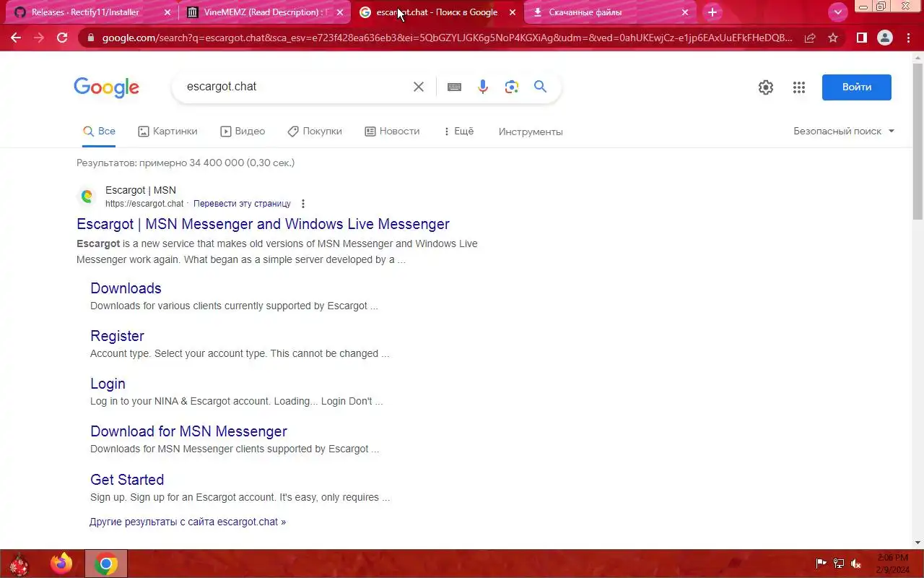
Task: Open Download for MSN Messenger sitelink
Action: click(x=188, y=431)
